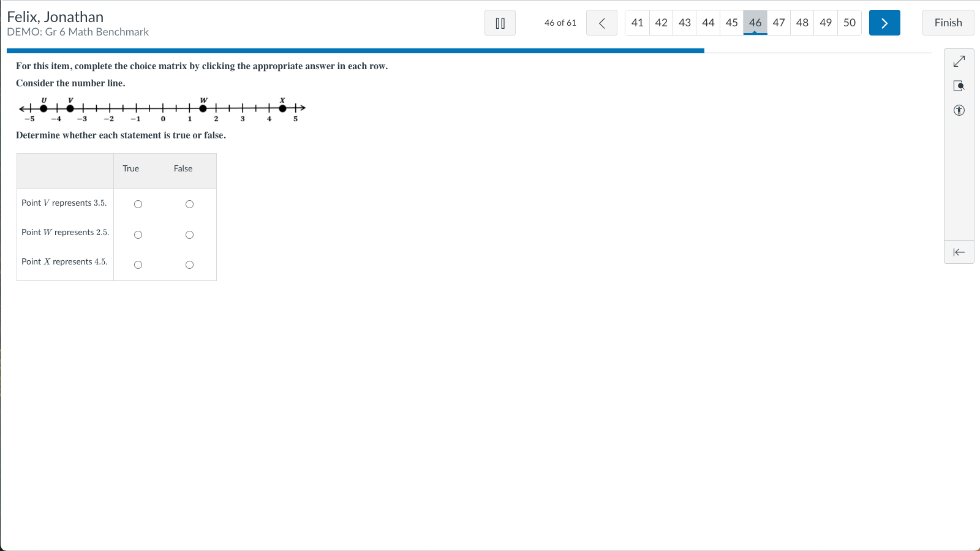This screenshot has width=980, height=551.
Task: Jump to question 47
Action: click(778, 23)
